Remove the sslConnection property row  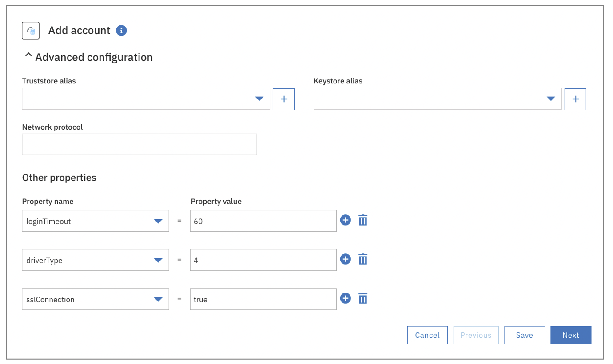coord(363,298)
